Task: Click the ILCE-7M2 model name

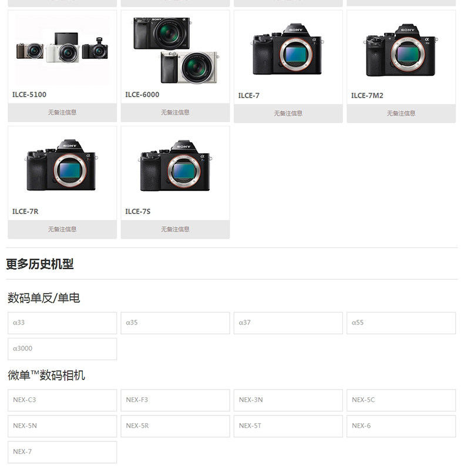Action: pyautogui.click(x=367, y=96)
